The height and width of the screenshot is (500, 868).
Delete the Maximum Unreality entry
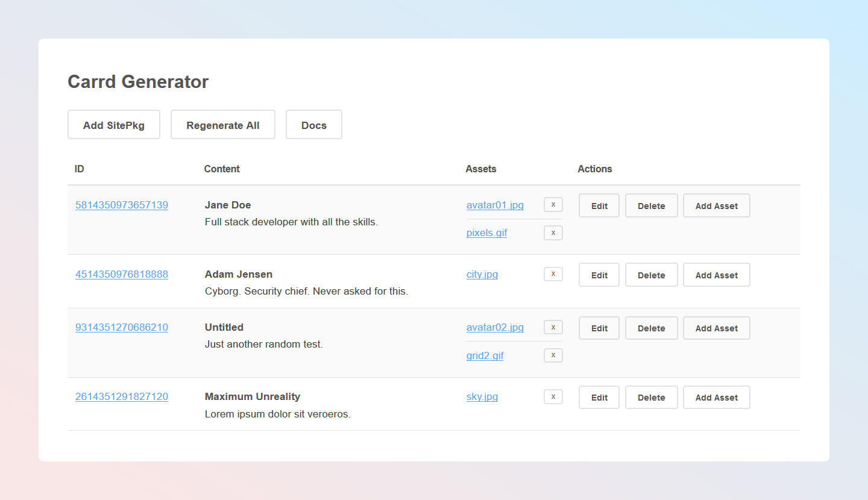tap(651, 397)
